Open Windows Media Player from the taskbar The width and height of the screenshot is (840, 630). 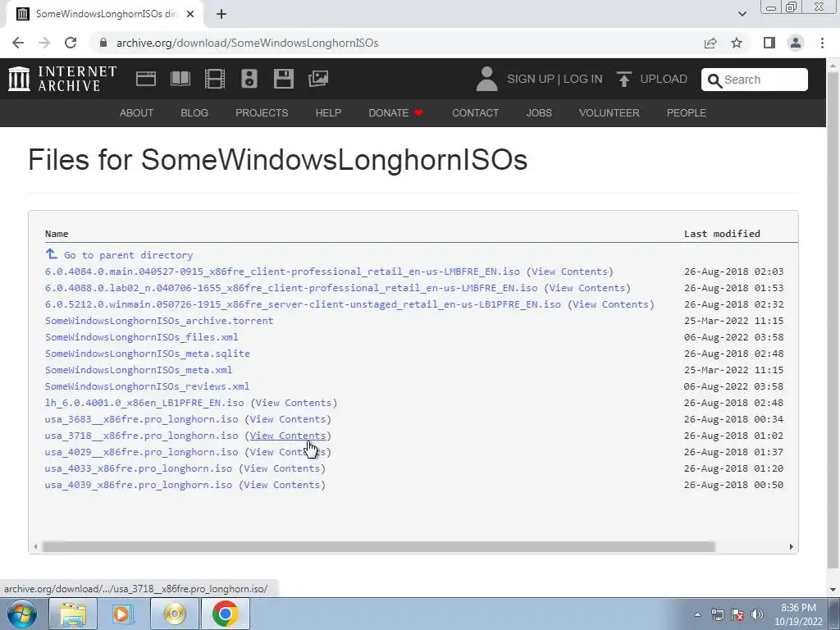pyautogui.click(x=123, y=614)
